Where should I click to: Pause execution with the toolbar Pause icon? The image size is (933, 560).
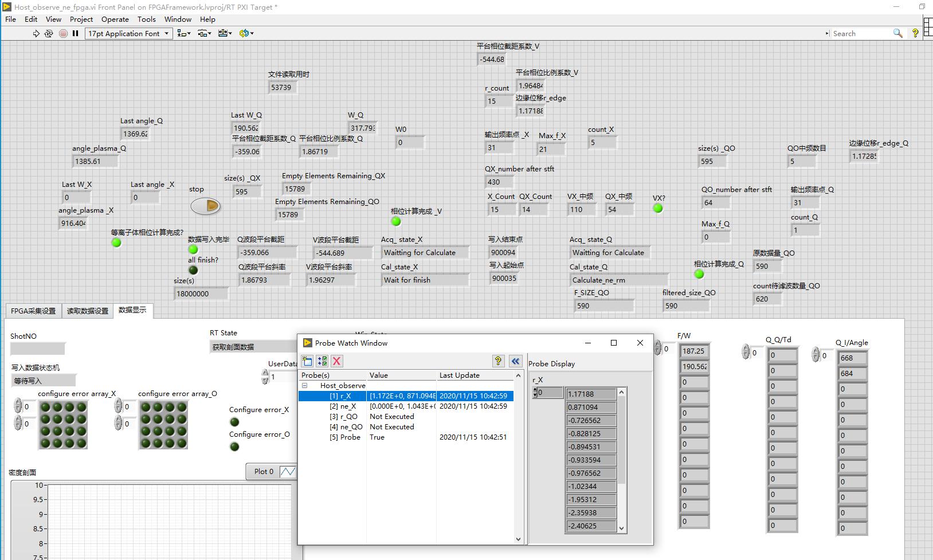[75, 34]
